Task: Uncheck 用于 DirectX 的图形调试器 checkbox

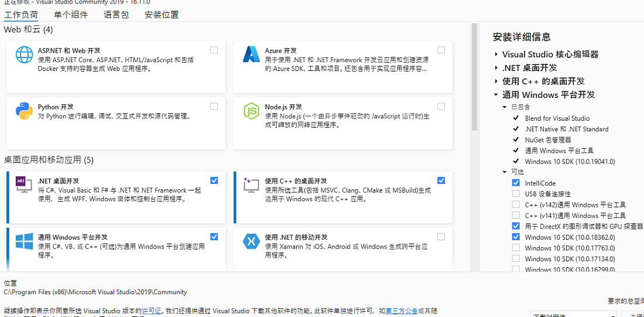Action: point(516,226)
